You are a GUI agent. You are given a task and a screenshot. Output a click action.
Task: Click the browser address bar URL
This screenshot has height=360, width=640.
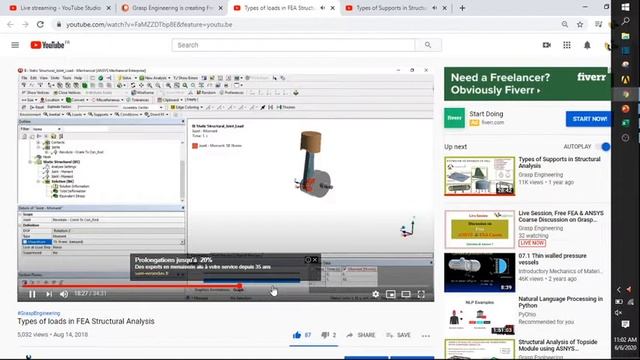click(x=149, y=24)
